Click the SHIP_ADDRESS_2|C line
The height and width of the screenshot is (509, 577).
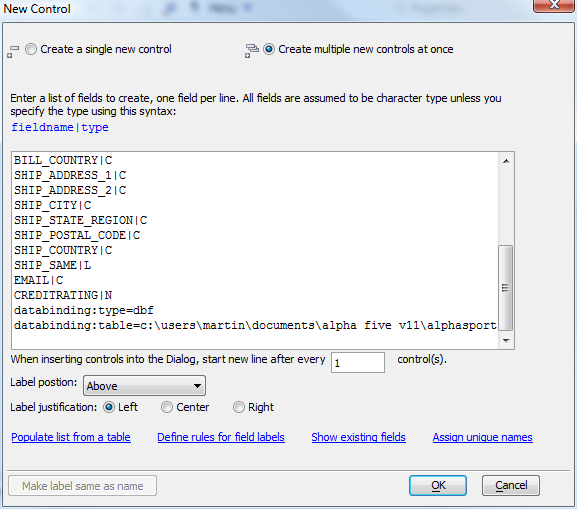pos(70,190)
